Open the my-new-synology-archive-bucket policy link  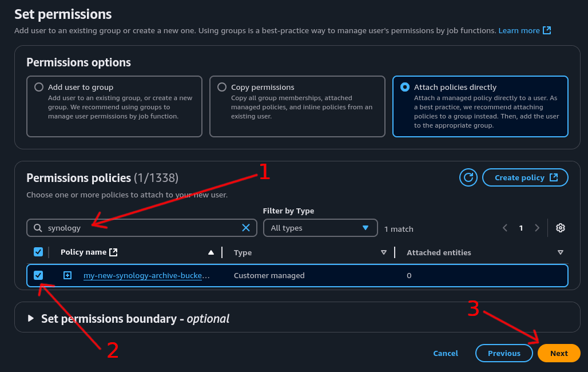[x=146, y=275]
